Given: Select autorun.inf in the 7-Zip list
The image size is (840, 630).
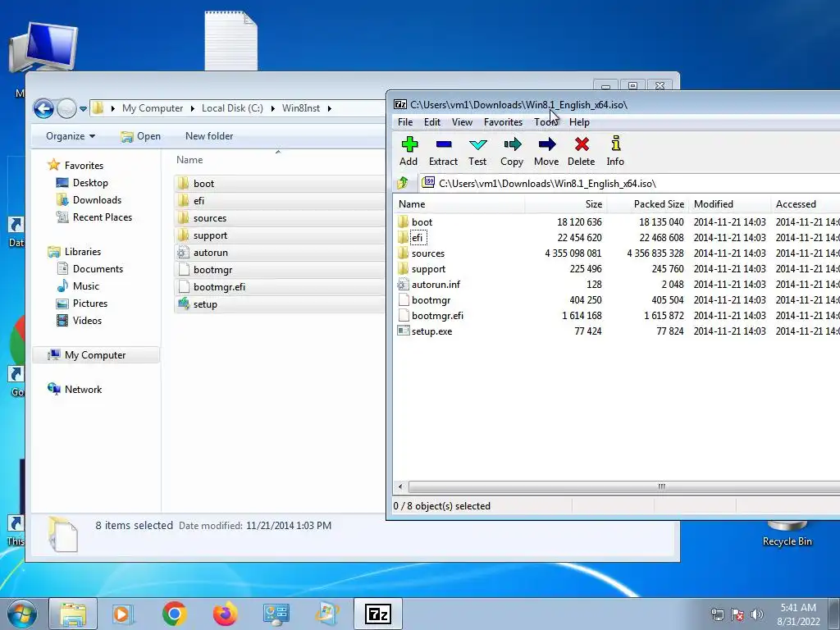Looking at the screenshot, I should click(436, 285).
